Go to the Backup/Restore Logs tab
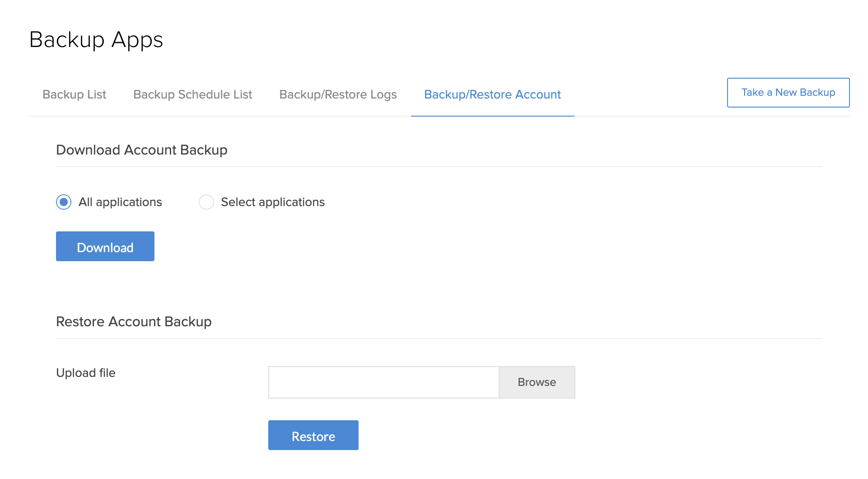The image size is (868, 479). coord(338,94)
